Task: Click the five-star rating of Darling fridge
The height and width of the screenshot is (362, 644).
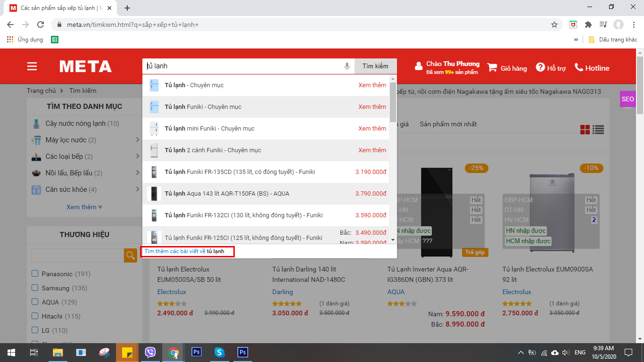Action: pyautogui.click(x=287, y=304)
